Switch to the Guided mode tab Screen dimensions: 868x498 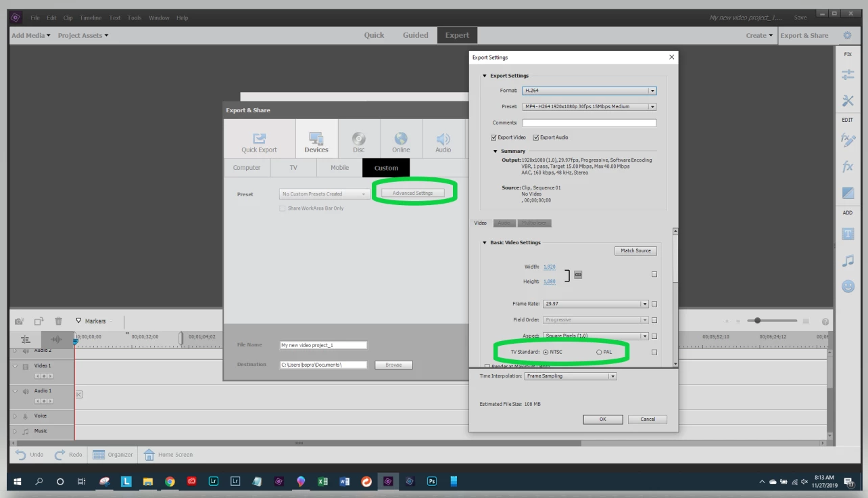[416, 35]
